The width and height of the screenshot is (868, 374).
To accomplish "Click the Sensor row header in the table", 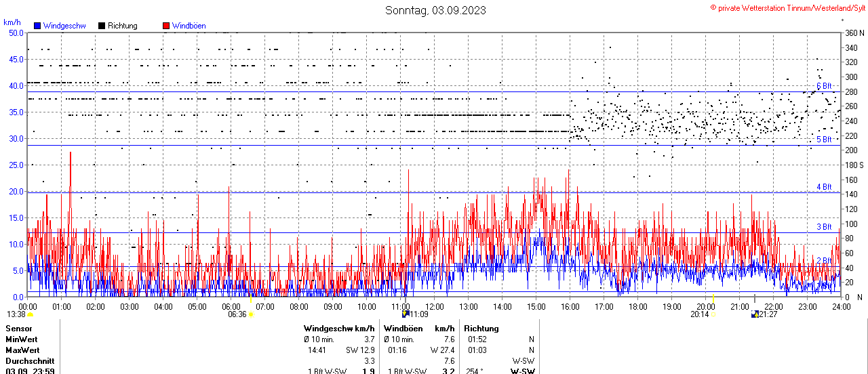I will tap(18, 329).
